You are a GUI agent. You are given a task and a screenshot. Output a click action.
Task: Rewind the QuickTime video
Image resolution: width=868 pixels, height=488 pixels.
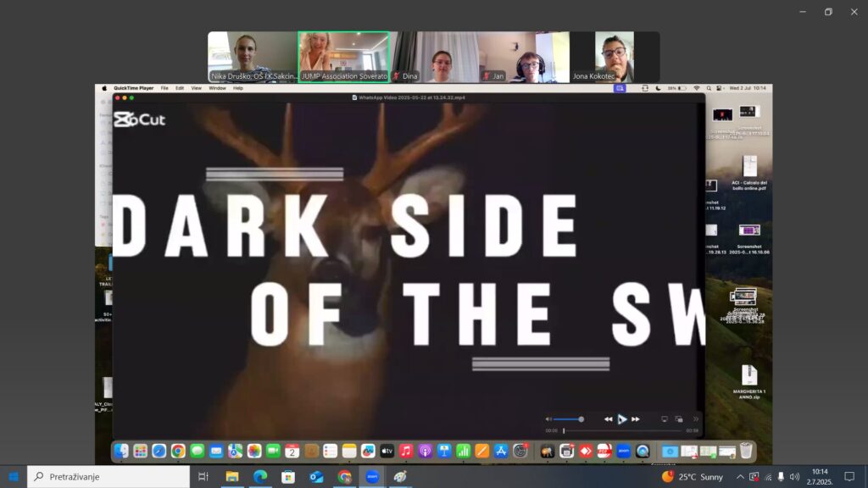point(608,419)
